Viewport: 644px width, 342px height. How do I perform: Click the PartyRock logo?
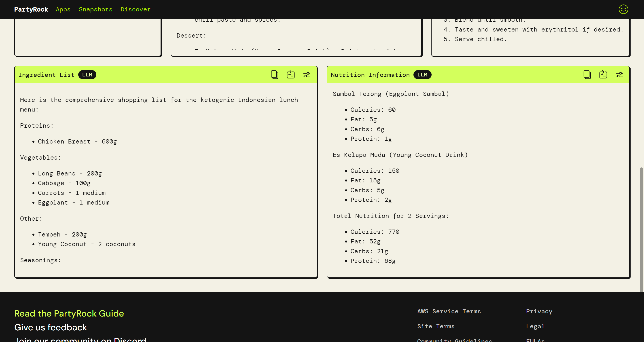pyautogui.click(x=31, y=9)
